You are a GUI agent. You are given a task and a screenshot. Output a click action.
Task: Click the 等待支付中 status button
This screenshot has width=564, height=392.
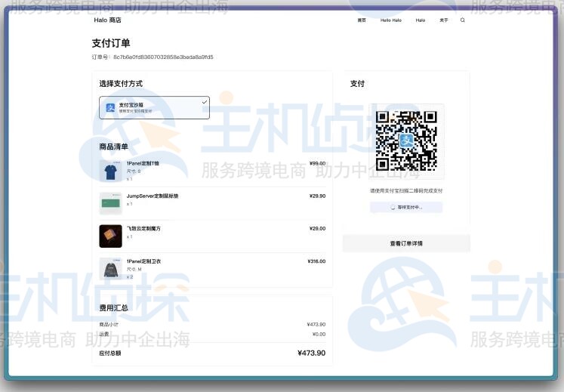click(x=406, y=208)
